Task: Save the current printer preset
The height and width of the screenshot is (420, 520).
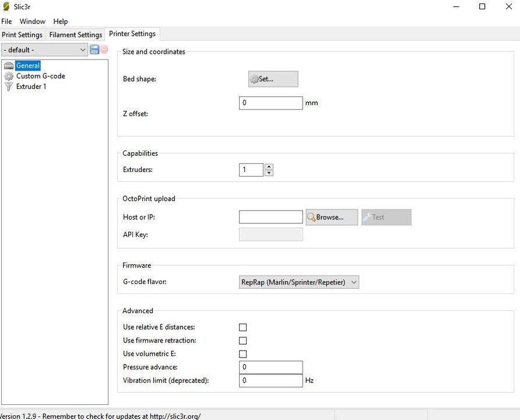Action: pyautogui.click(x=94, y=50)
